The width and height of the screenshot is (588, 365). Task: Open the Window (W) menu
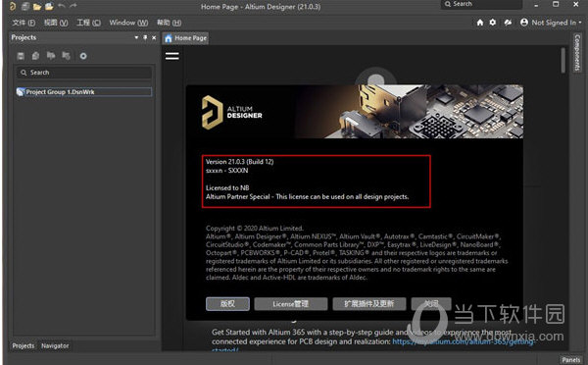(128, 23)
